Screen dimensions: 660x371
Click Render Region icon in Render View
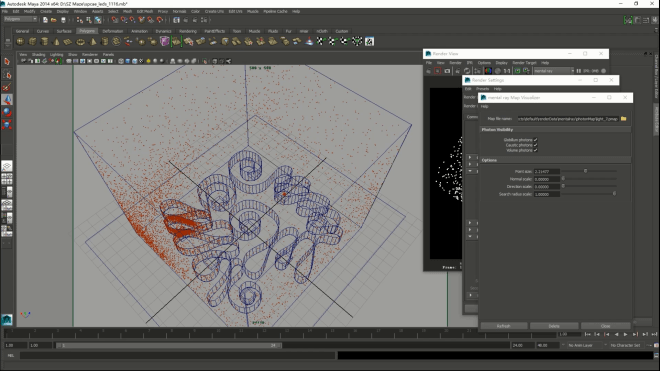click(437, 71)
